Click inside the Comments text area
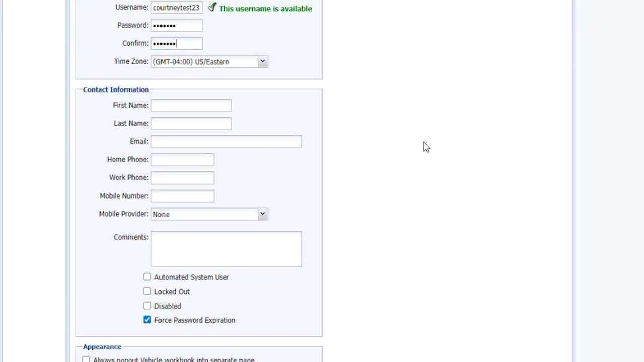Screen dimensions: 644x362 tap(226, 249)
